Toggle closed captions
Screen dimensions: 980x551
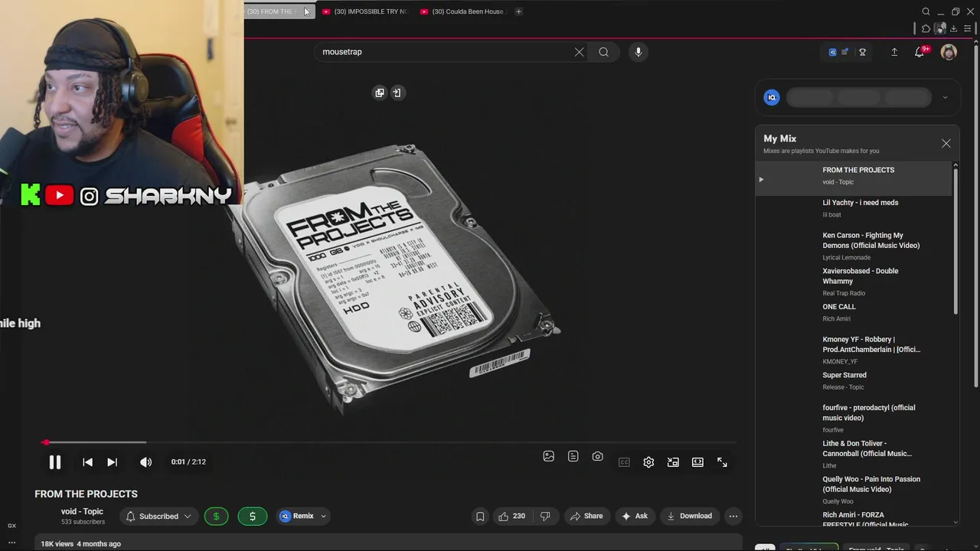coord(624,462)
